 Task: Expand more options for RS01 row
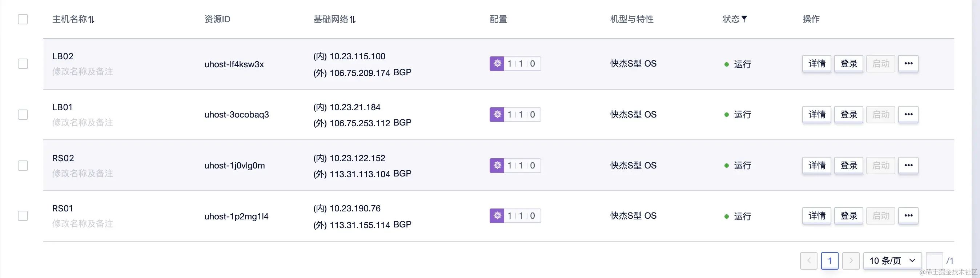(x=908, y=216)
